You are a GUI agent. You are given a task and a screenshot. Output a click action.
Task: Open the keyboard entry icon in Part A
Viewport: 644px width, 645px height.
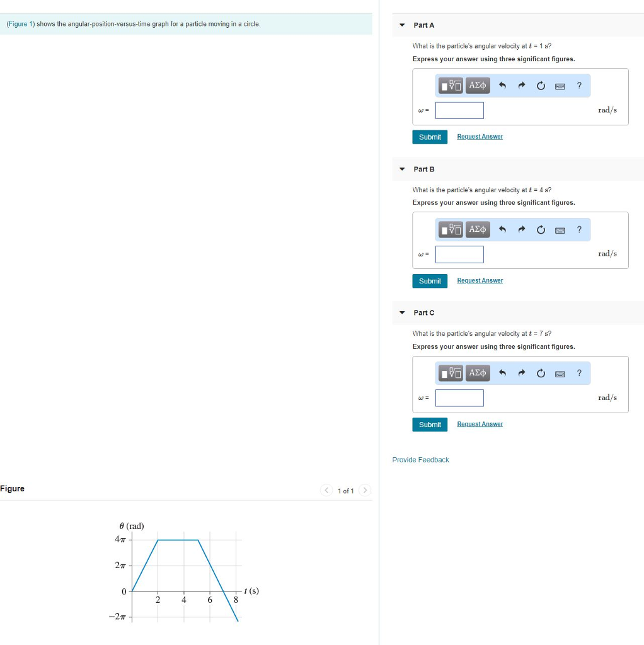tap(560, 85)
